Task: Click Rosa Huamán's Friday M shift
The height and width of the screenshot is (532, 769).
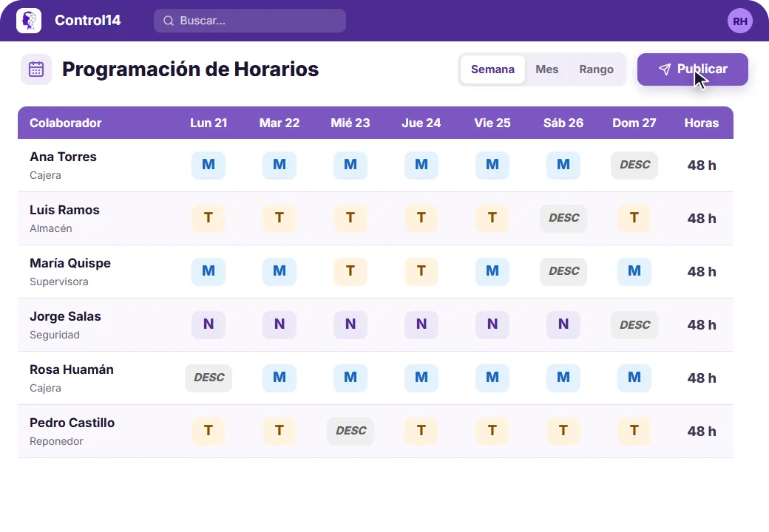Action: point(492,378)
